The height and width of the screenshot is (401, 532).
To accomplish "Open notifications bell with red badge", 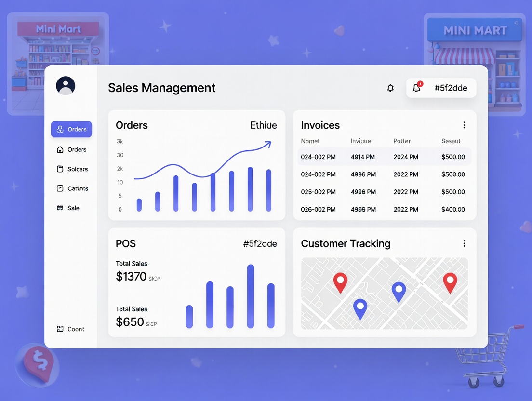I will [417, 88].
